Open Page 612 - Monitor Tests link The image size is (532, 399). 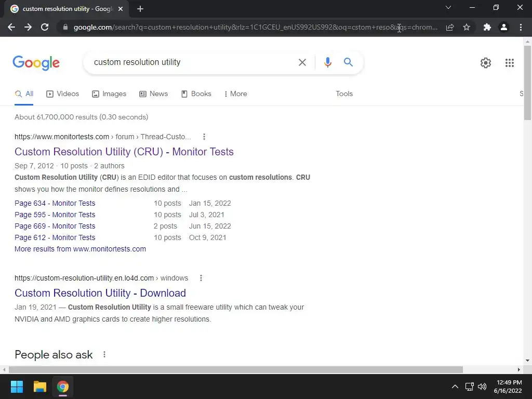click(55, 237)
